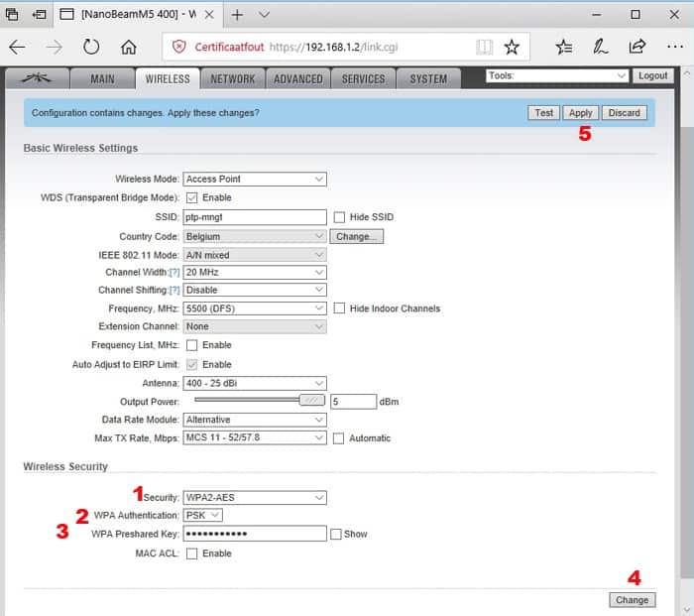
Task: Go to the ADVANCED tab
Action: click(x=297, y=78)
